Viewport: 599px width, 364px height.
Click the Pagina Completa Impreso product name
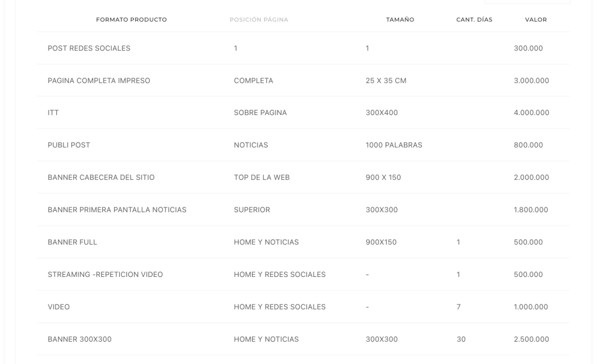99,81
